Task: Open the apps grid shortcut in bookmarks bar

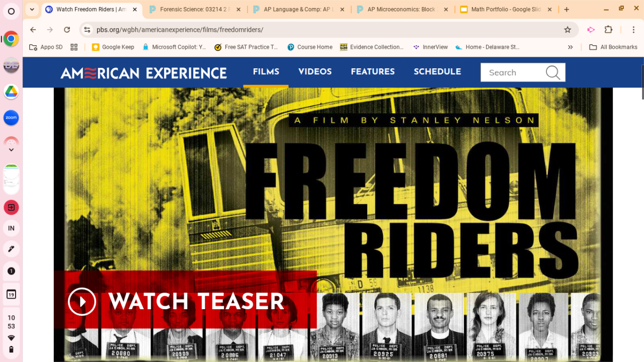Action: pyautogui.click(x=74, y=47)
